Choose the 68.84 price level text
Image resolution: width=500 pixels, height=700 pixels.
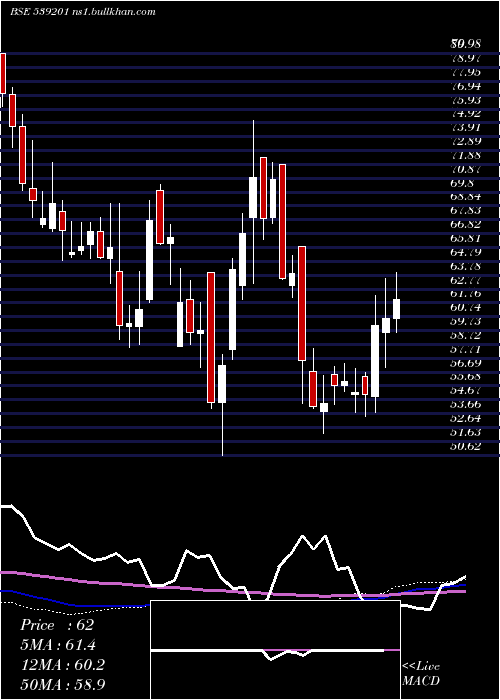(466, 197)
